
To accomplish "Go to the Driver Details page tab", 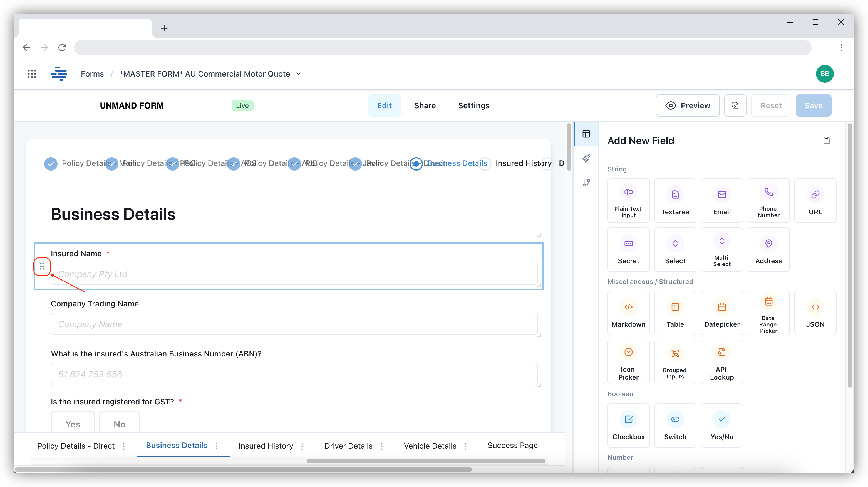I will 348,446.
